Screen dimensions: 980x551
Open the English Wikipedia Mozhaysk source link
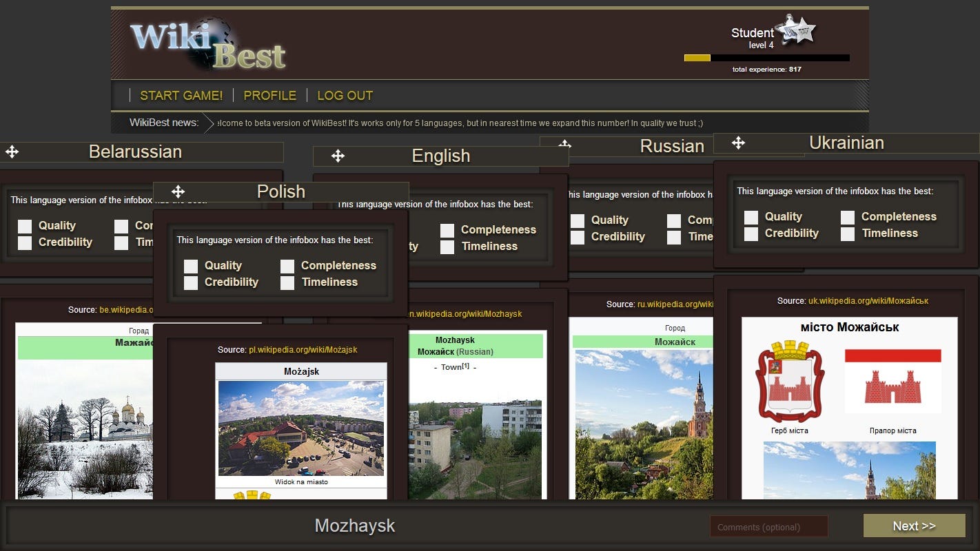click(465, 314)
